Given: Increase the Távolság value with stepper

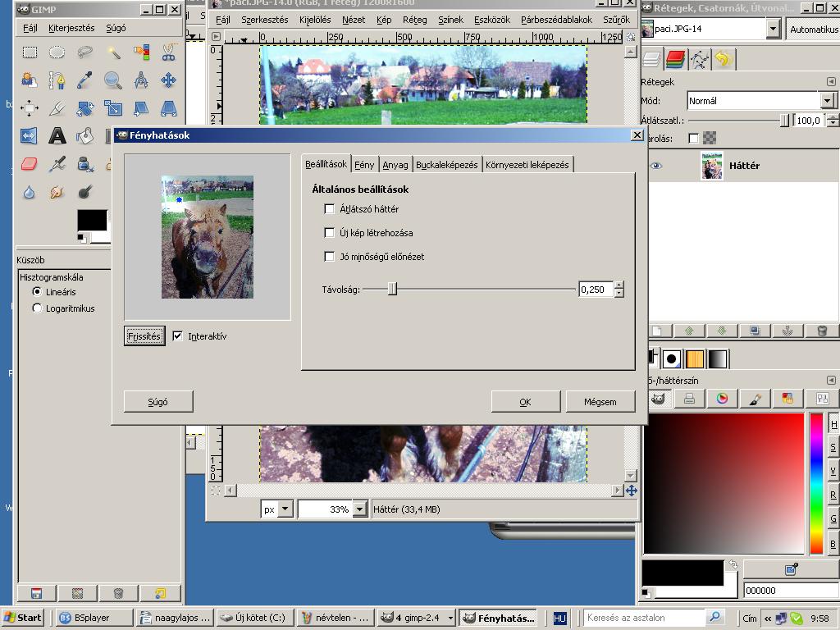Looking at the screenshot, I should (619, 285).
